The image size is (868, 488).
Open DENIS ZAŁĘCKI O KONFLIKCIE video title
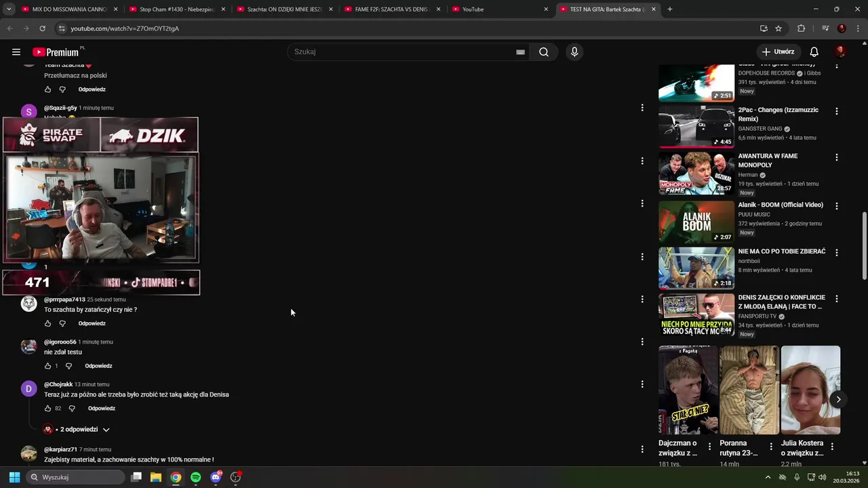coord(781,302)
